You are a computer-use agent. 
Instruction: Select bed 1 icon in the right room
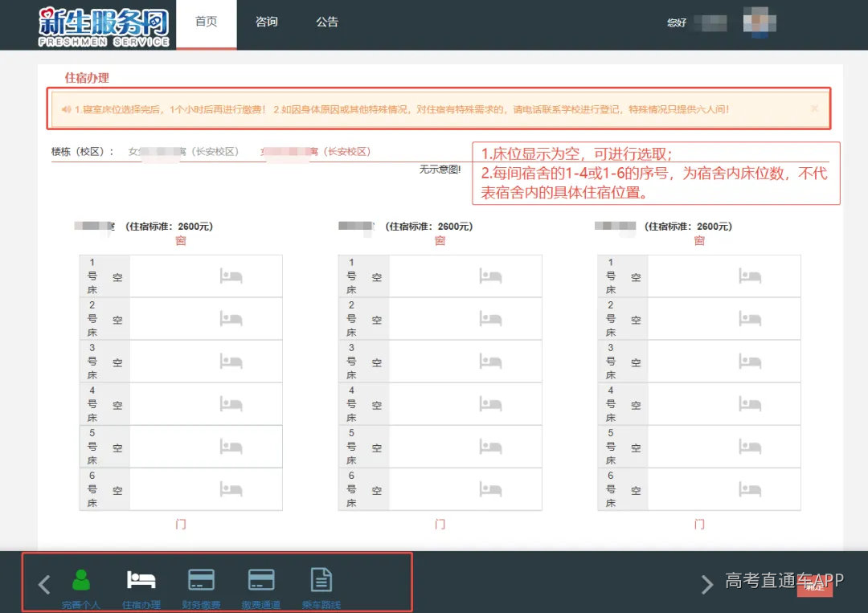point(750,276)
